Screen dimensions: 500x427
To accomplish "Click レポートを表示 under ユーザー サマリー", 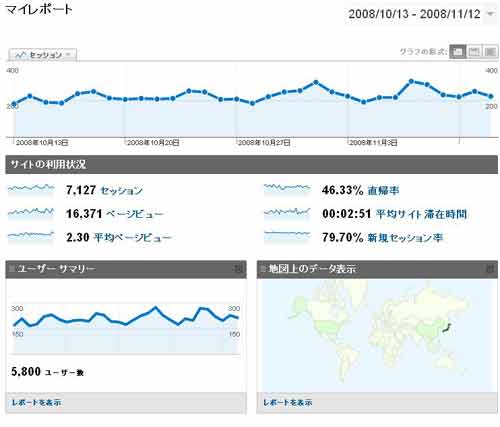I will pos(36,403).
